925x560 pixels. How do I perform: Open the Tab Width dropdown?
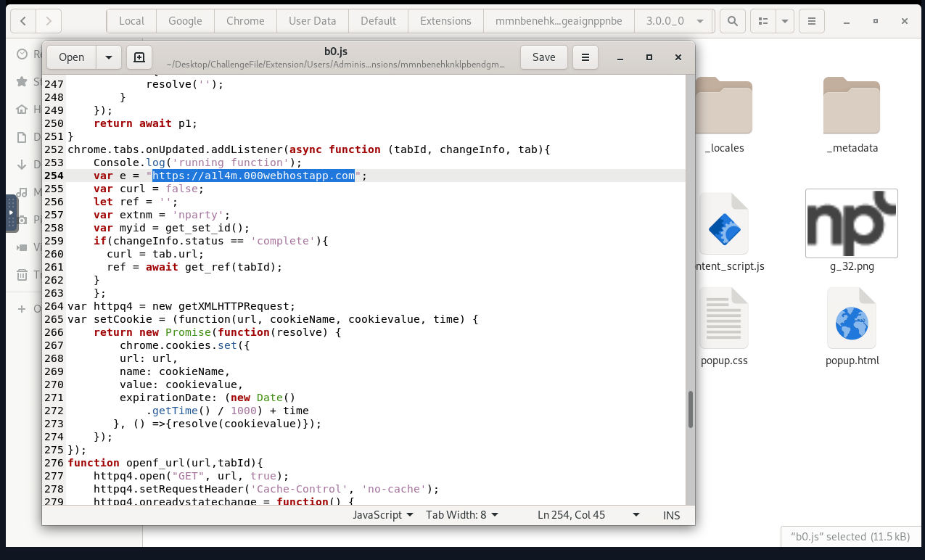(x=462, y=515)
